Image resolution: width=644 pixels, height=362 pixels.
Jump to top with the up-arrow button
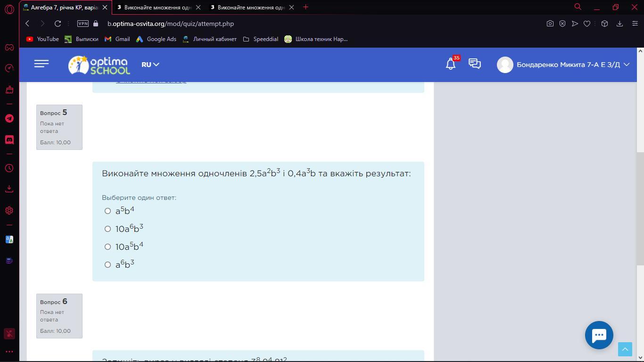[x=625, y=349]
